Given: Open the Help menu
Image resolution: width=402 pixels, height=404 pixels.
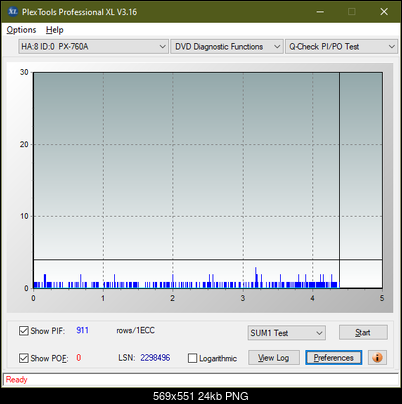Looking at the screenshot, I should 55,30.
